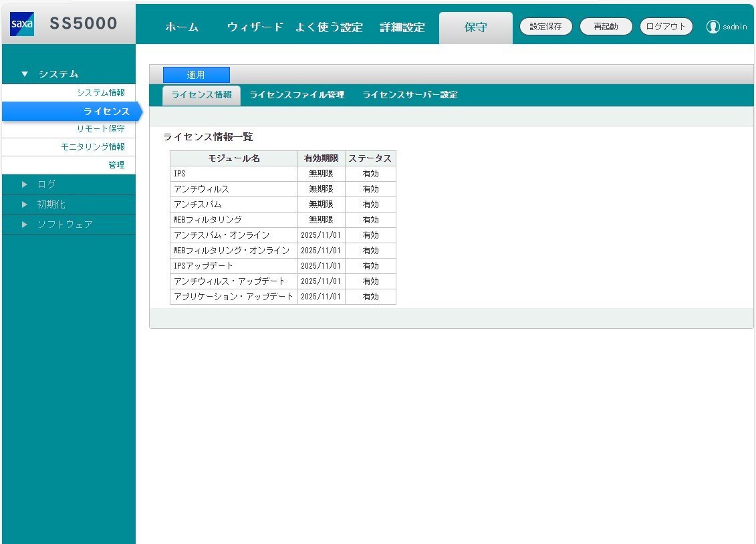This screenshot has height=544, width=756.
Task: Open よく使う設定 from the top navigation
Action: coord(330,27)
